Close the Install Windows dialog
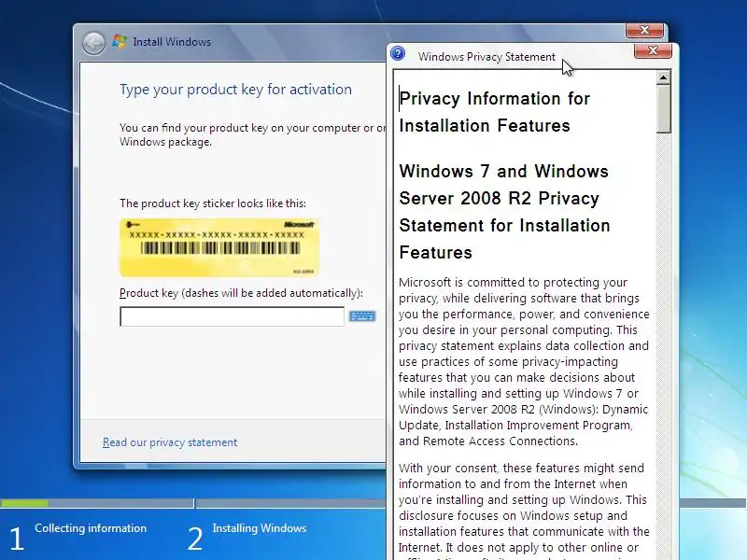The height and width of the screenshot is (560, 747). [x=644, y=30]
